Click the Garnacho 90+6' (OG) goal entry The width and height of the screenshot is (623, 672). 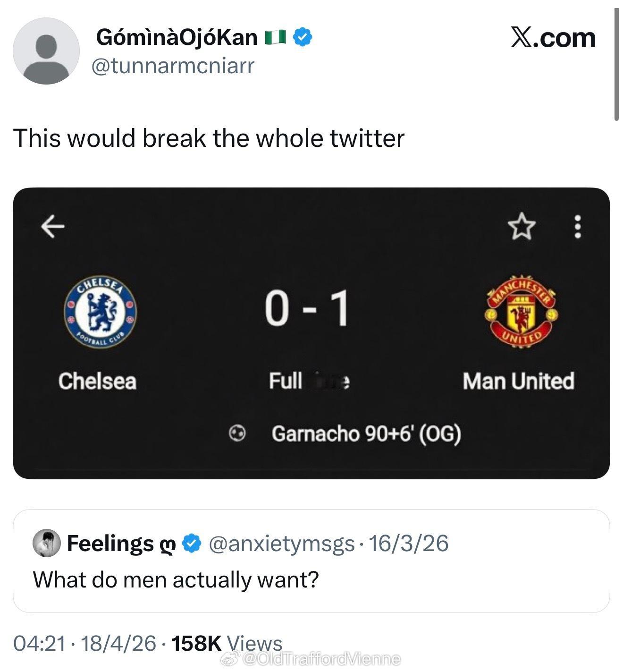pyautogui.click(x=366, y=434)
